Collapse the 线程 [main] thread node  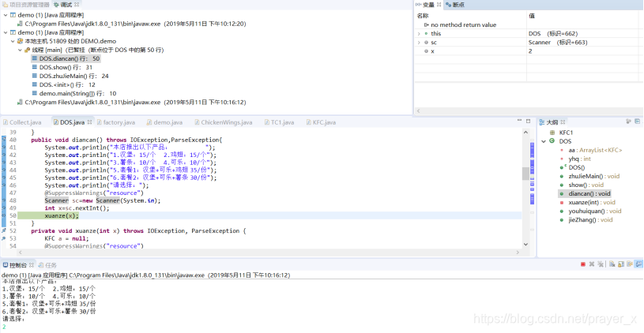coord(20,50)
